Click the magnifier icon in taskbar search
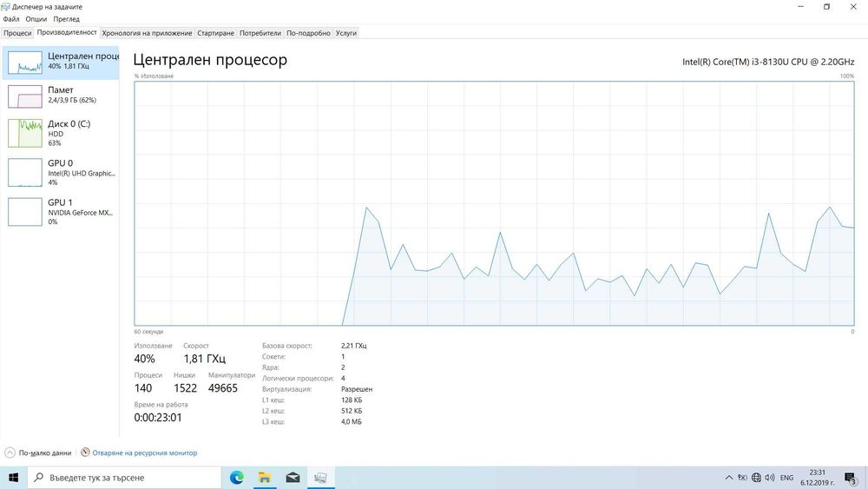This screenshot has width=868, height=489. click(39, 477)
